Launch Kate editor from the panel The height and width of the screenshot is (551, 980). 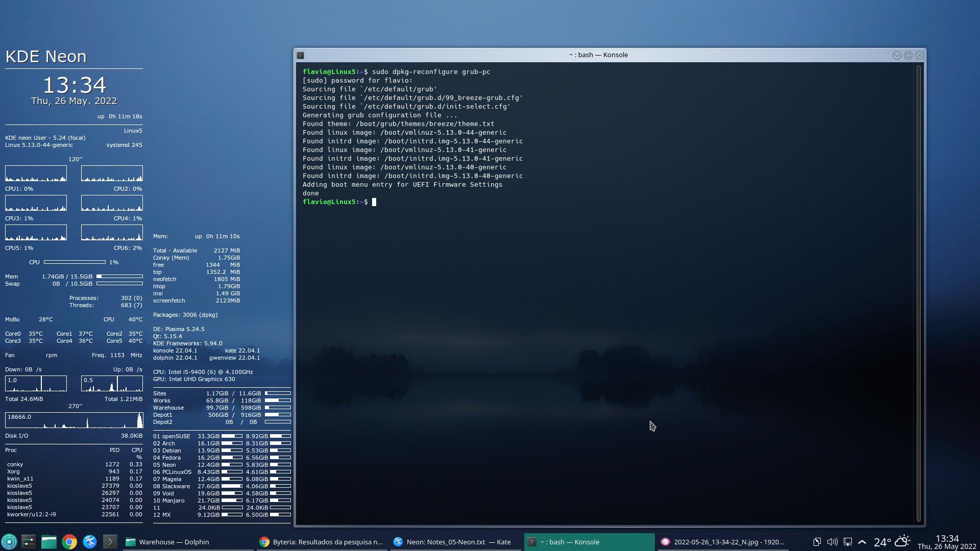point(90,542)
